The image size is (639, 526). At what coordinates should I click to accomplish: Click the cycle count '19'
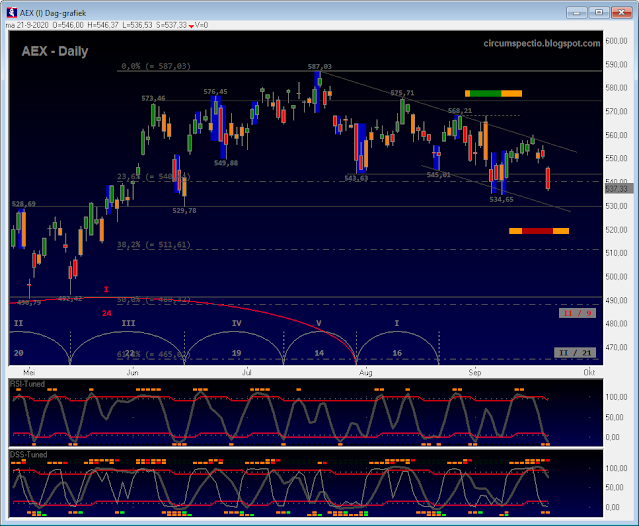point(236,353)
